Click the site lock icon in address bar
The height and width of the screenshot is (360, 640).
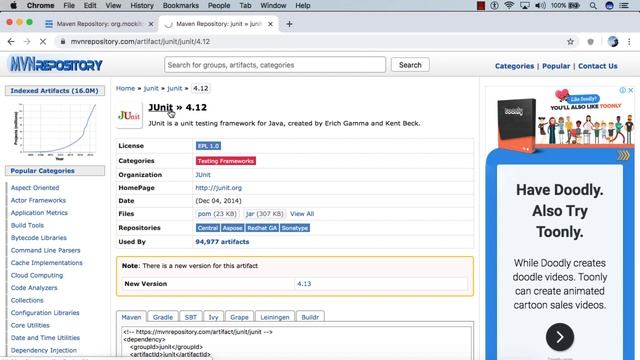click(62, 42)
